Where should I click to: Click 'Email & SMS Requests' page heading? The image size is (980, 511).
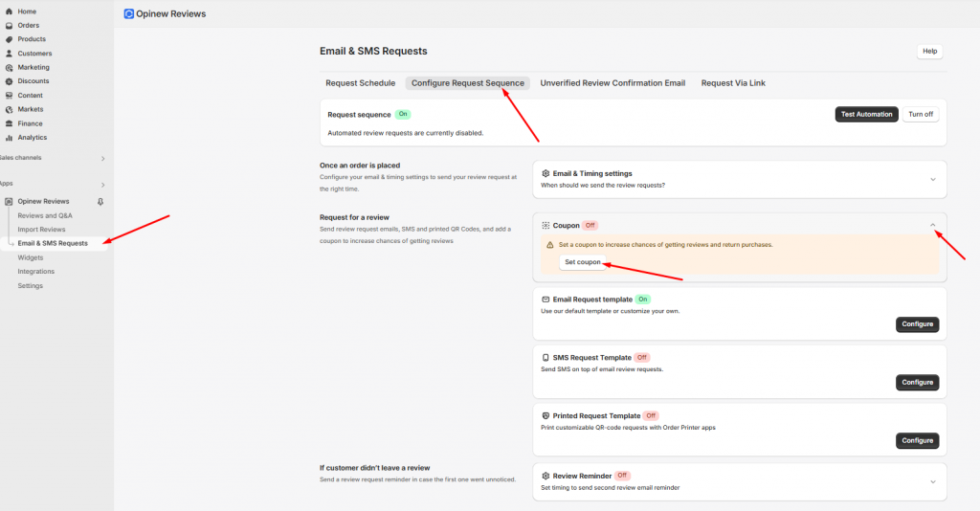(373, 52)
